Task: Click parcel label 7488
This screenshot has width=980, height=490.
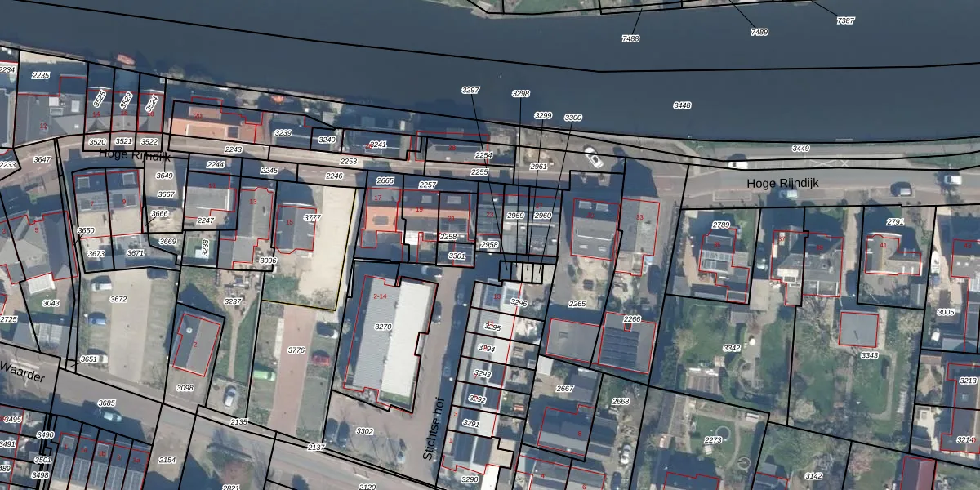Action: click(x=630, y=38)
